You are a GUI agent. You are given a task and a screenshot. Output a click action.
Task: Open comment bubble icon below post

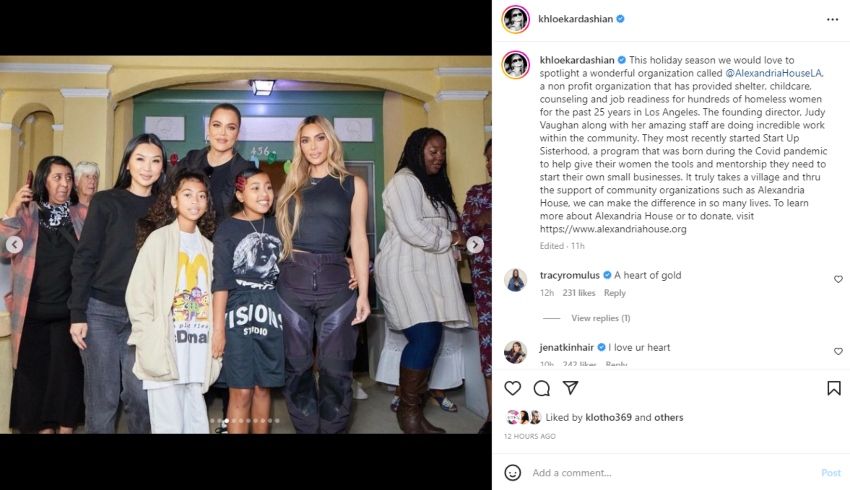[542, 388]
